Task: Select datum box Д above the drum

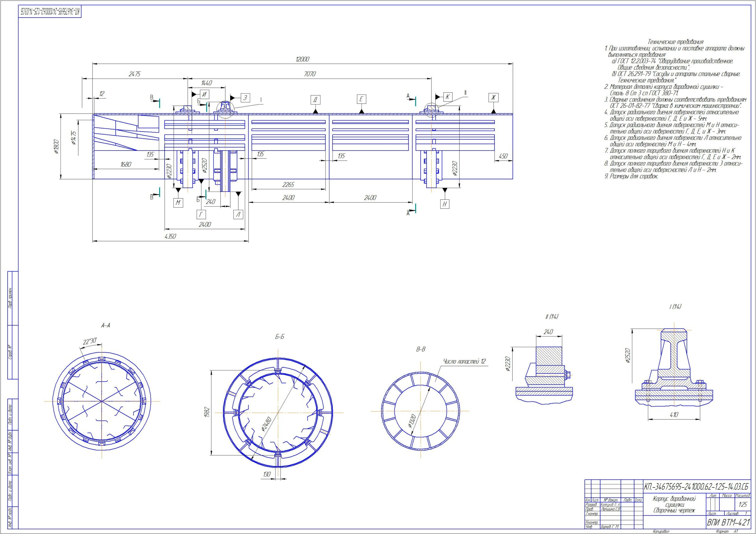Action: coord(315,99)
